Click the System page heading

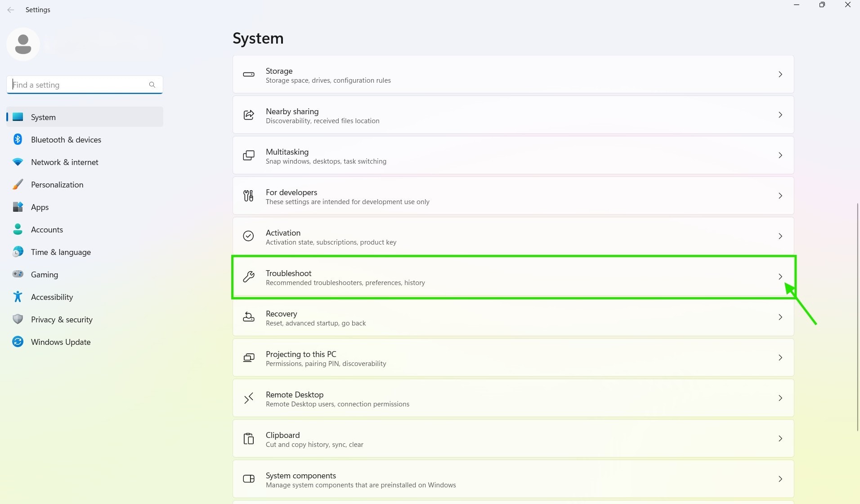pyautogui.click(x=258, y=38)
